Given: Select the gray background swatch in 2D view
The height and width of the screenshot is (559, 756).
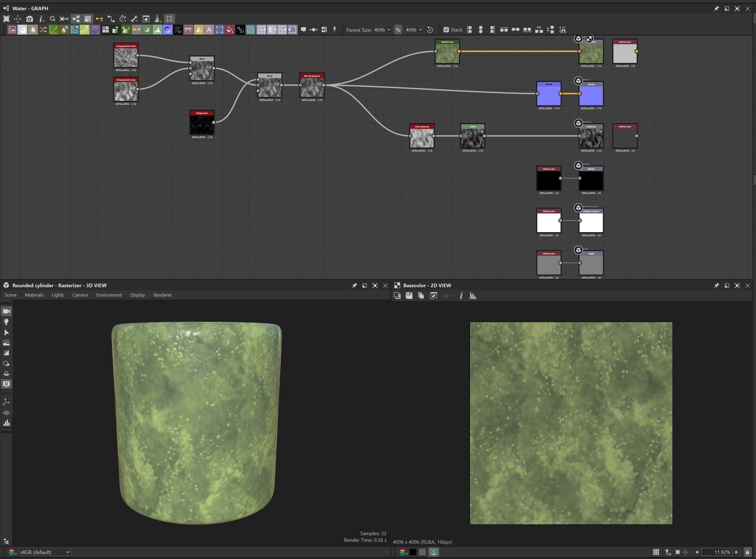Looking at the screenshot, I should click(x=422, y=552).
